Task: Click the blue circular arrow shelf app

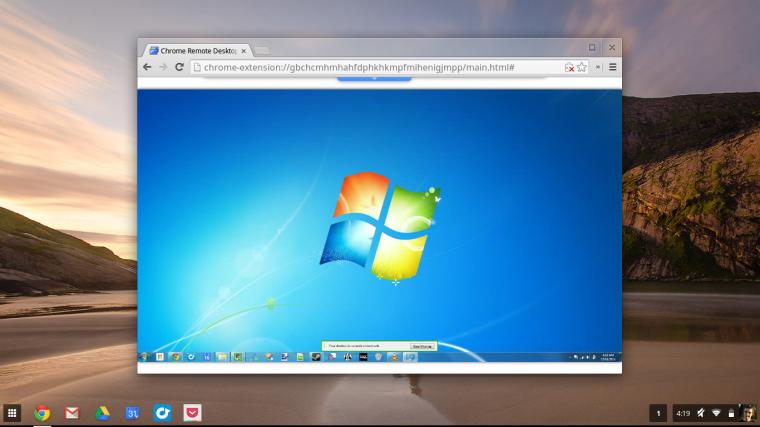Action: (162, 413)
